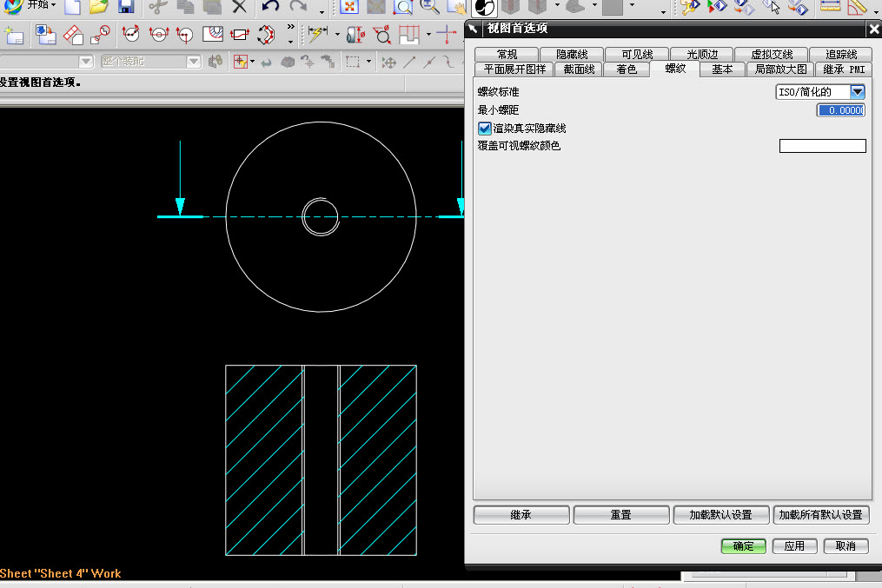Viewport: 882px width, 588px height.
Task: Cancel with the 取消 button
Action: coord(846,545)
